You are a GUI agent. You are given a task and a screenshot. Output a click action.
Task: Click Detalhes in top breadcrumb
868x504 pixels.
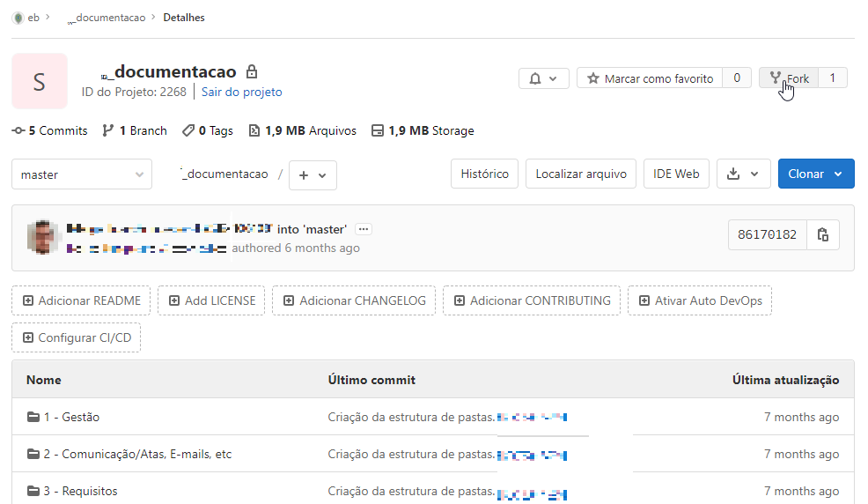click(x=184, y=18)
